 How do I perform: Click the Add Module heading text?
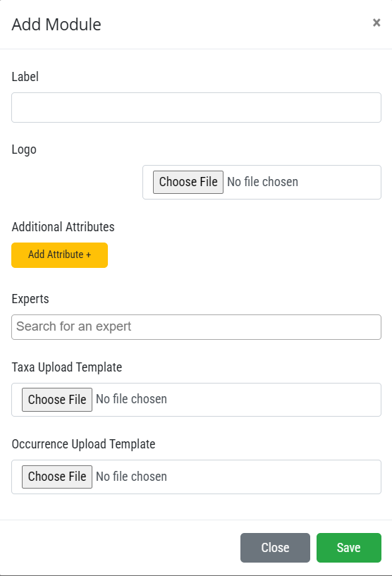pyautogui.click(x=56, y=25)
